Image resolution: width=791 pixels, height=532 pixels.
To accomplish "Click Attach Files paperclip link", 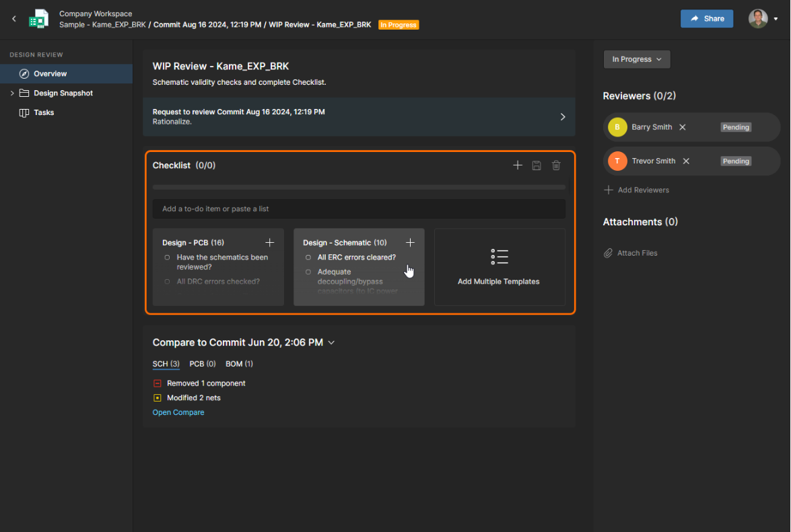I will click(630, 254).
